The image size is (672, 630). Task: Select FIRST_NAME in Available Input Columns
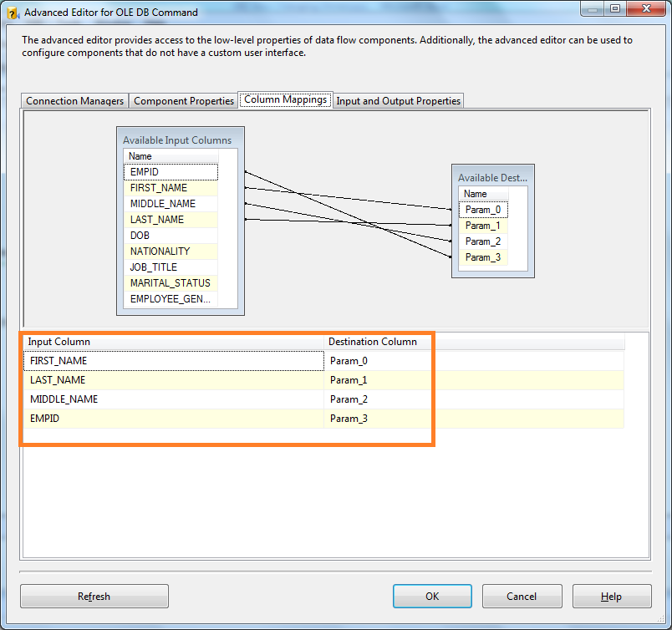click(170, 188)
